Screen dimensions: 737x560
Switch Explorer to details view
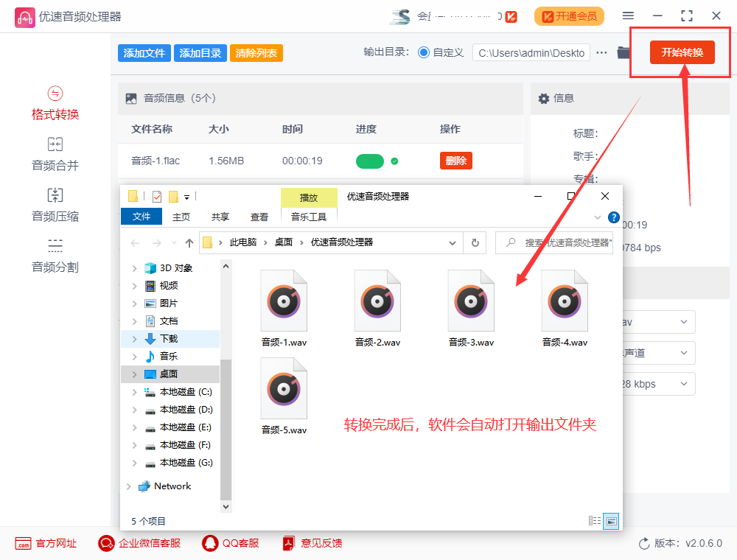[x=594, y=520]
